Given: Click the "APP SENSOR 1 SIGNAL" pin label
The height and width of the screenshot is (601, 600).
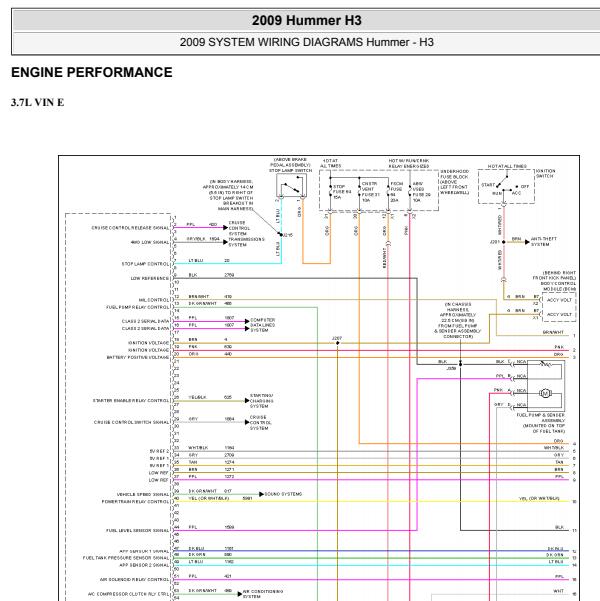Looking at the screenshot, I should pyautogui.click(x=144, y=551).
